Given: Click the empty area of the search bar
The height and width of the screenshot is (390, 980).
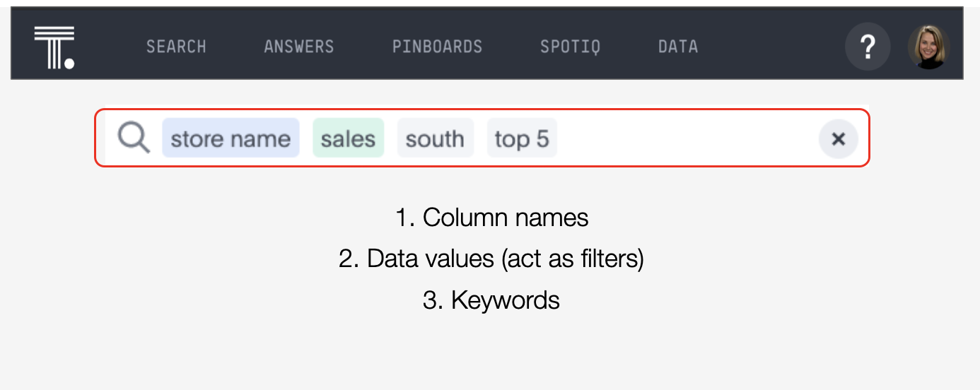Looking at the screenshot, I should 686,138.
